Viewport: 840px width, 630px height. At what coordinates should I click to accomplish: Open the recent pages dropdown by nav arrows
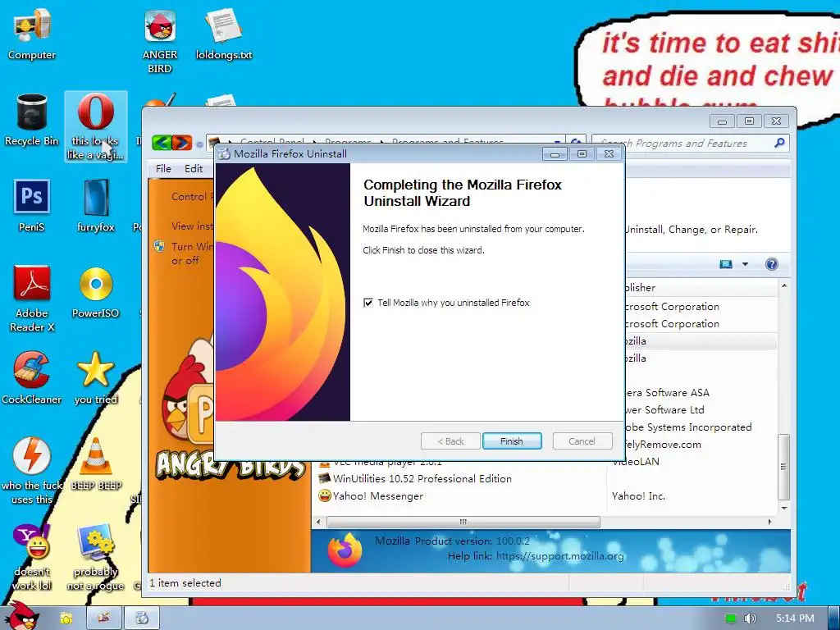(x=199, y=144)
